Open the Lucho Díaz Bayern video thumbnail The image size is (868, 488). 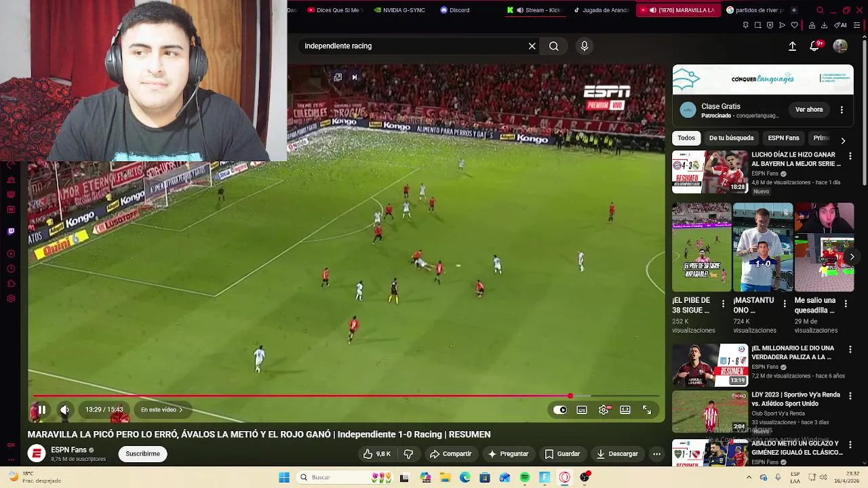[x=709, y=172]
